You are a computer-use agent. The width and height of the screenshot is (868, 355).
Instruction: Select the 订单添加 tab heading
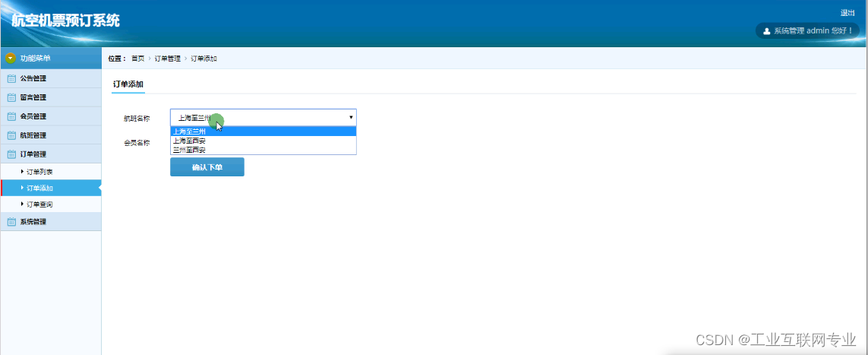(128, 84)
